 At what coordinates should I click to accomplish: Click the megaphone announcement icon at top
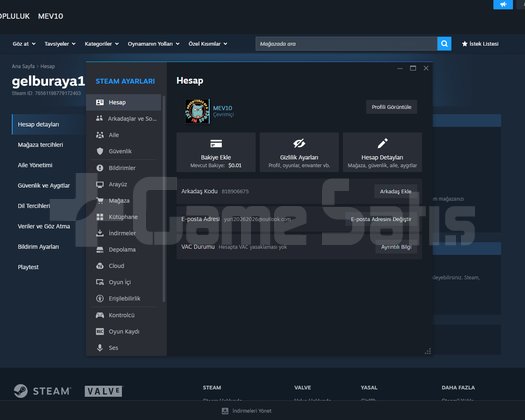503,4
